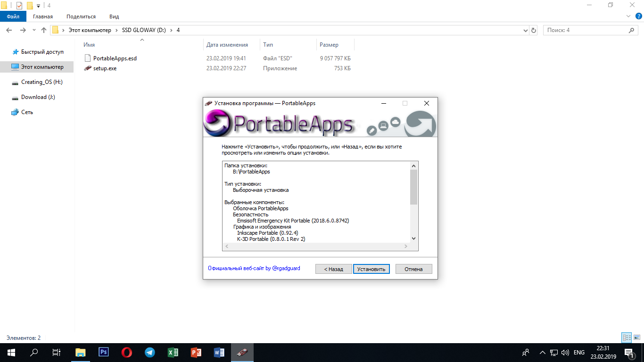
Task: Click left arrow of horizontal summary scrollbar
Action: pyautogui.click(x=226, y=247)
